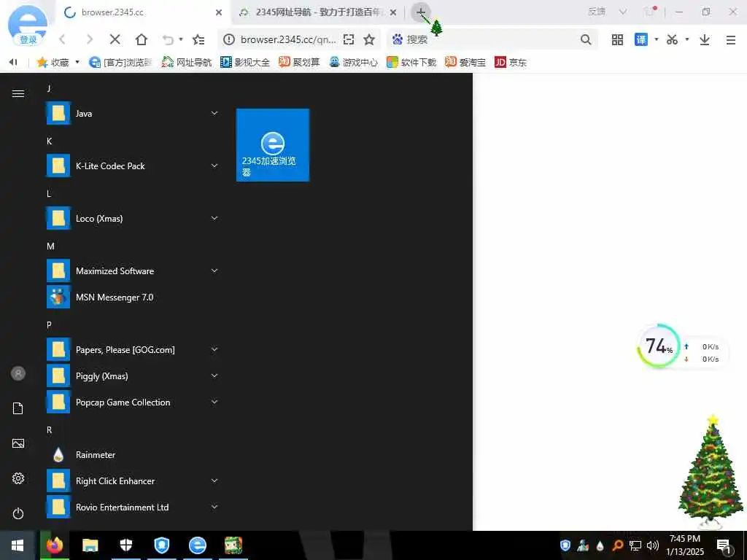747x560 pixels.
Task: Close the browser.2345.cc tab
Action: 219,12
